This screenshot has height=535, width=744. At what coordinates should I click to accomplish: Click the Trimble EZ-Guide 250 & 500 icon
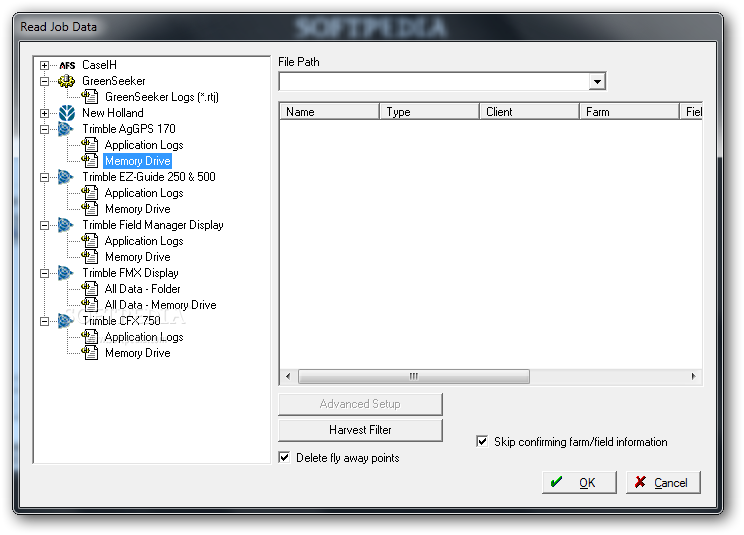pos(65,177)
